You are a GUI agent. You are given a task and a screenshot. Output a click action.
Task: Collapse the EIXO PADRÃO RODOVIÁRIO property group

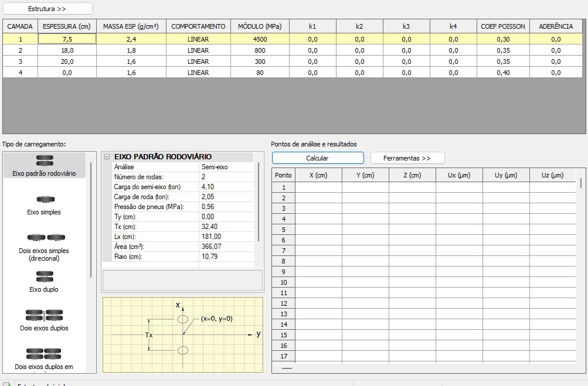click(107, 157)
